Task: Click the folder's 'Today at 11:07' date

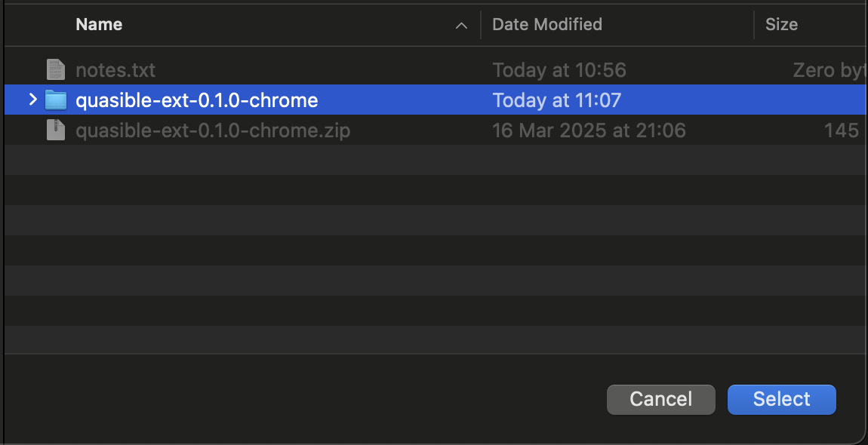Action: [556, 100]
